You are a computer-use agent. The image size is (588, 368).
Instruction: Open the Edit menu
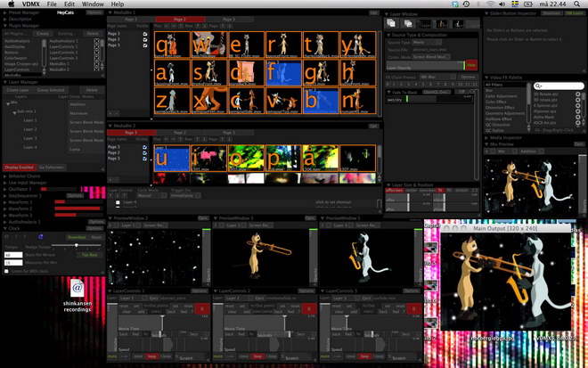(69, 4)
